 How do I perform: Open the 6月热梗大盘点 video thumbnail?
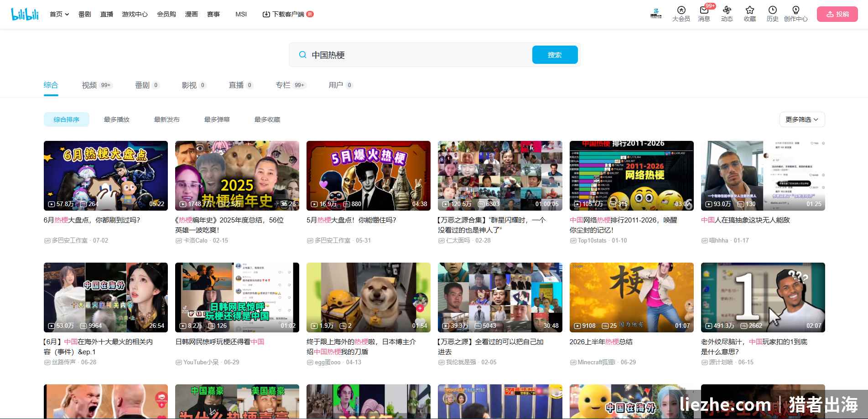[x=106, y=176]
